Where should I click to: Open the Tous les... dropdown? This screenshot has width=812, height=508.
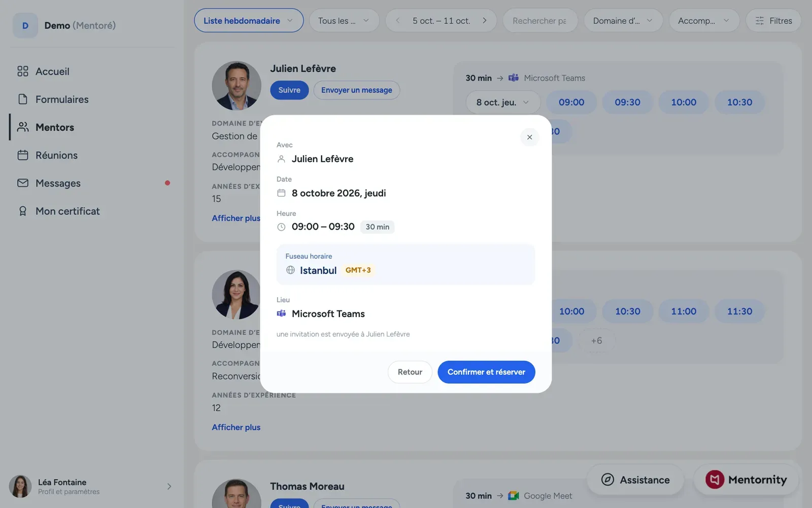pyautogui.click(x=344, y=21)
